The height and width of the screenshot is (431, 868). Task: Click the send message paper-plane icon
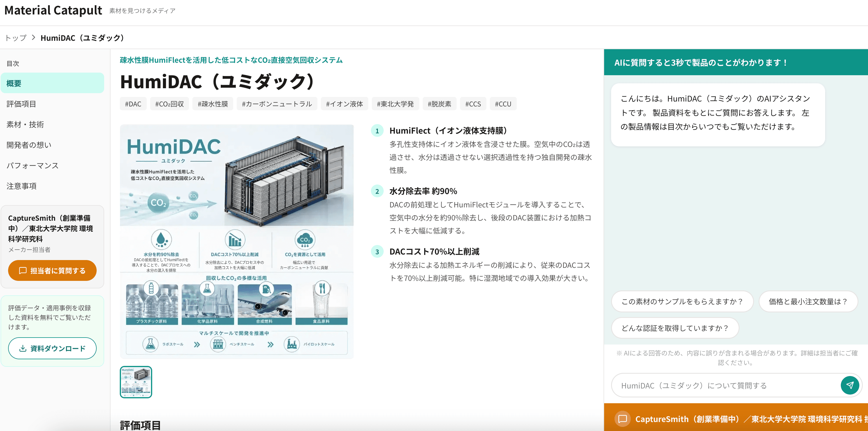tap(850, 385)
